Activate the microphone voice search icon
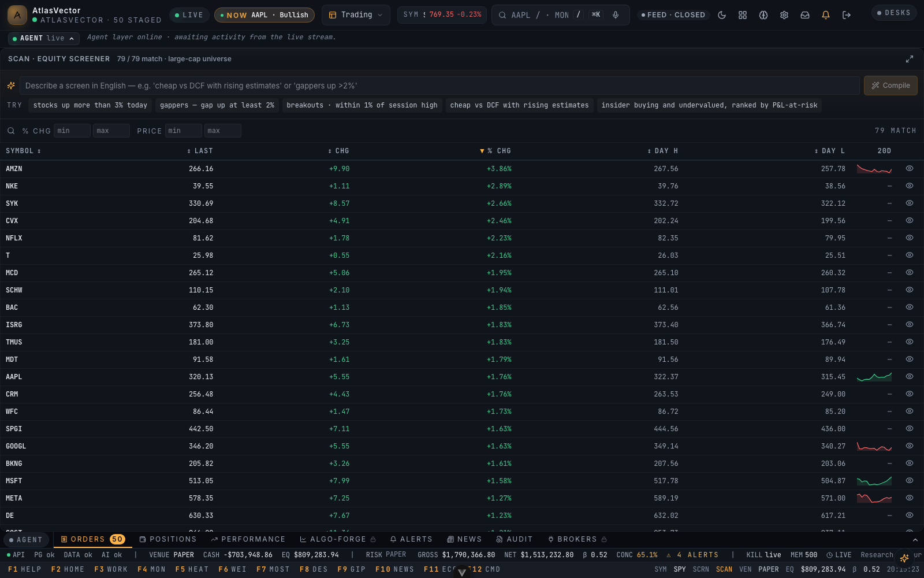 (x=616, y=15)
